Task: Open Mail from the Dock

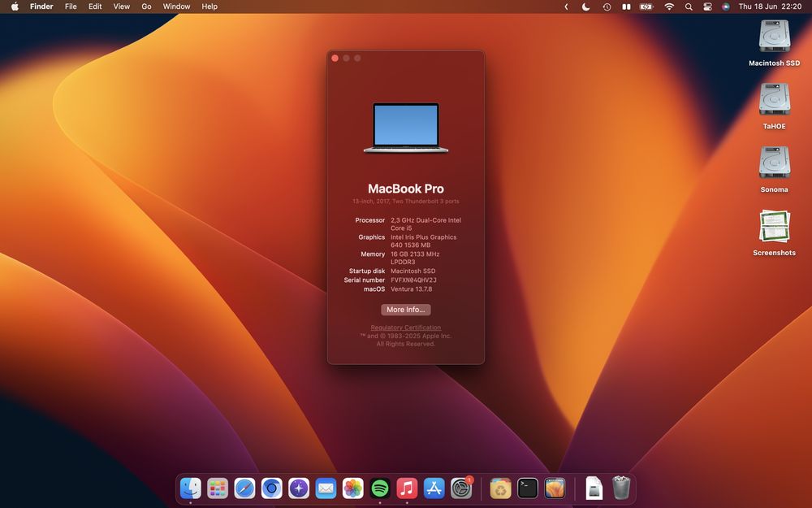Action: point(326,488)
